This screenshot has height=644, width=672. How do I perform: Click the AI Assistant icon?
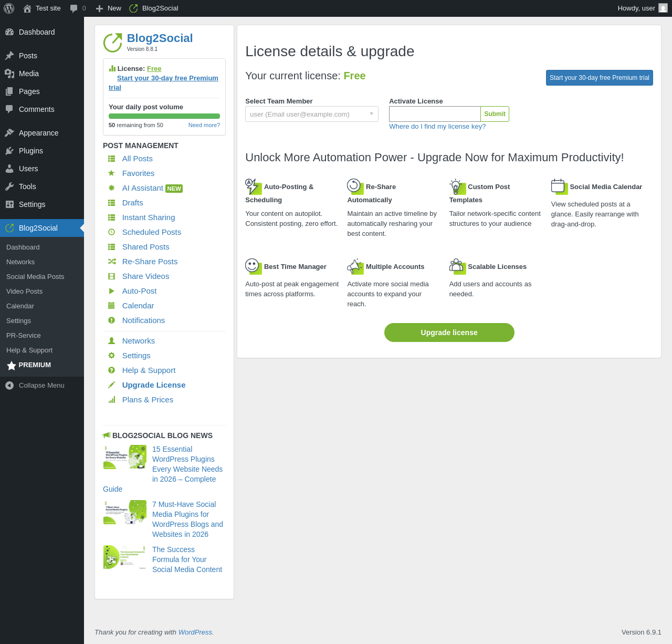point(111,188)
